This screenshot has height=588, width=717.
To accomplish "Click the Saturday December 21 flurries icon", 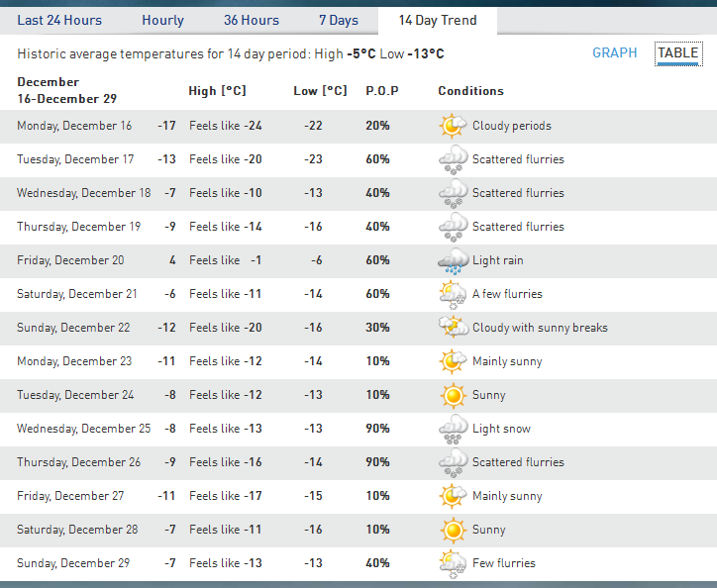I will [453, 294].
